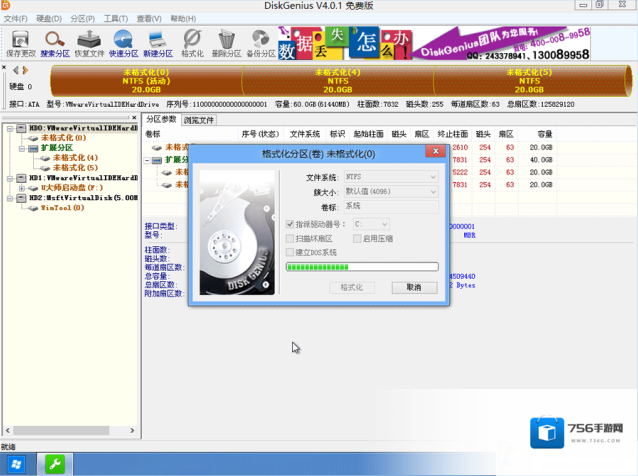
Task: Expand the U大师启动盘 (F:) tree node
Action: tap(20, 188)
